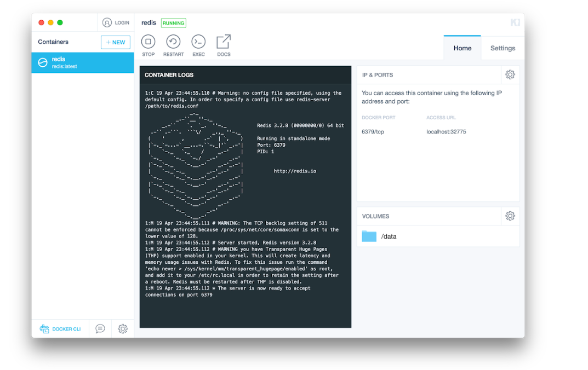Open Volumes settings gear

510,216
